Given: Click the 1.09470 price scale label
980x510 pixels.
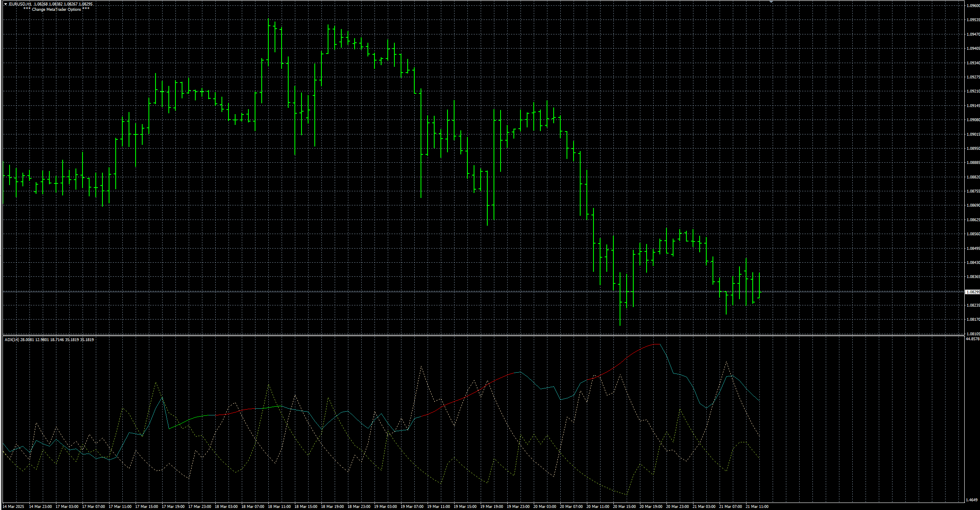Looking at the screenshot, I should coord(973,34).
